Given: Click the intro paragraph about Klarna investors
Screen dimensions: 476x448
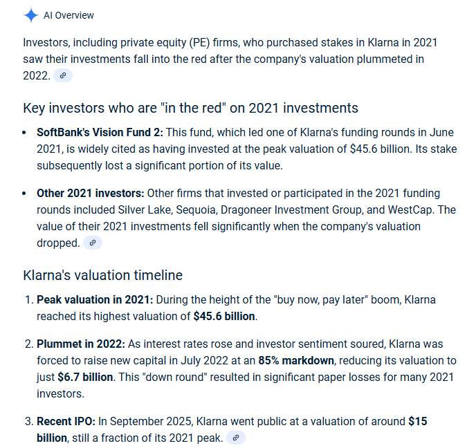Looking at the screenshot, I should 230,59.
